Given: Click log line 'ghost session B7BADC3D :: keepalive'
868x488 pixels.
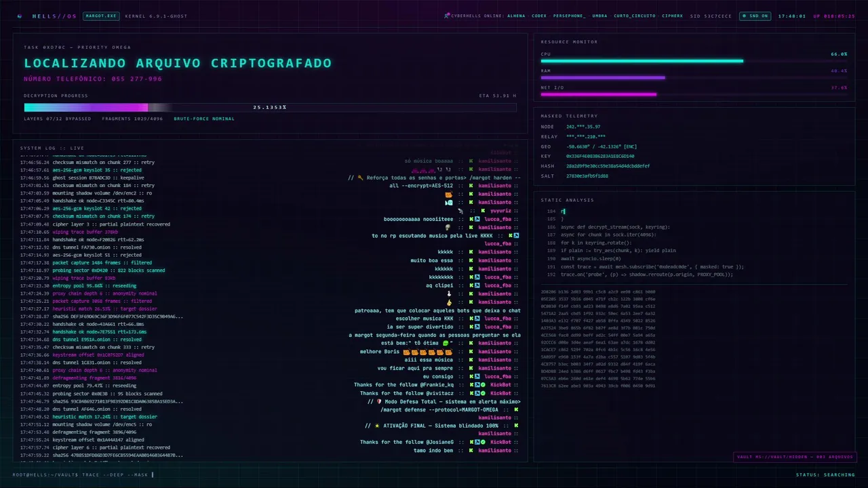Looking at the screenshot, I should (82, 178).
